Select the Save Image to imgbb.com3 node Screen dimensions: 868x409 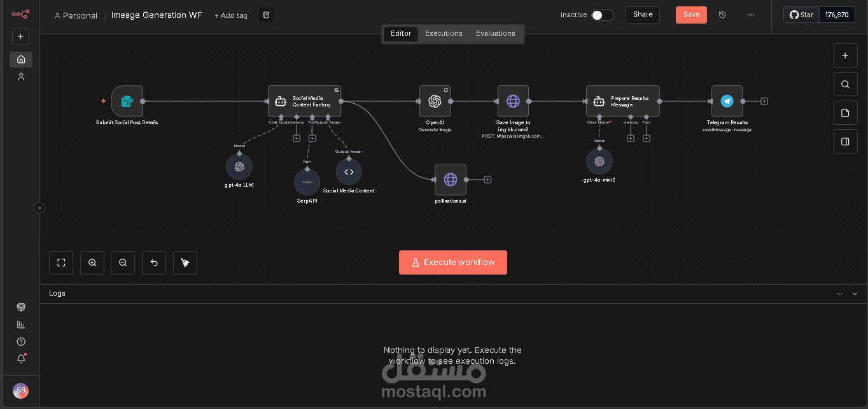click(513, 101)
